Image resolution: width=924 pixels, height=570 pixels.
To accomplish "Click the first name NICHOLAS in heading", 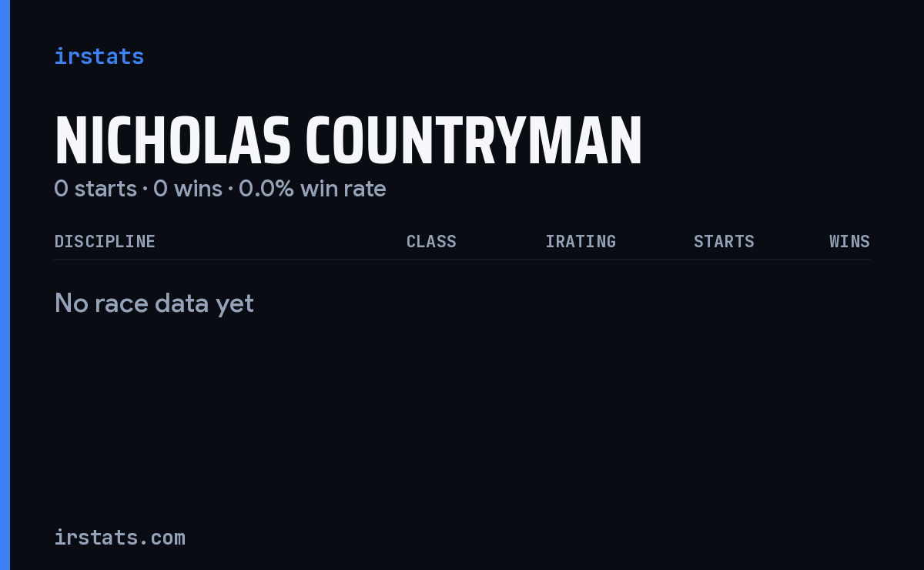I will point(172,142).
